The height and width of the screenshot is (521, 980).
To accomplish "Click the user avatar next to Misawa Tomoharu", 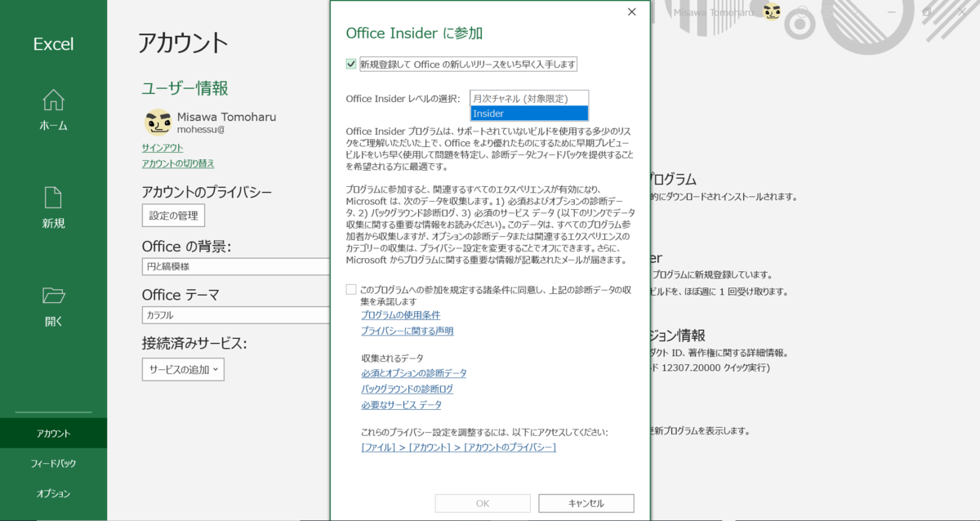I will [x=158, y=122].
